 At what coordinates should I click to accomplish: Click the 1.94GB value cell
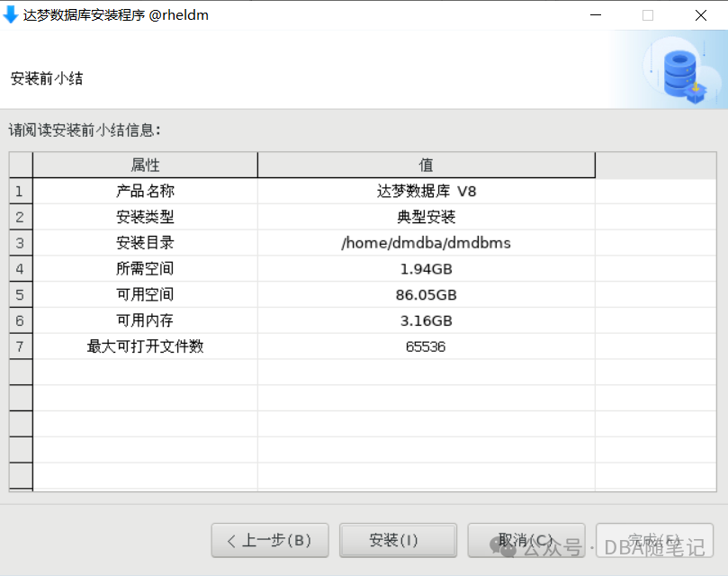[x=426, y=269]
